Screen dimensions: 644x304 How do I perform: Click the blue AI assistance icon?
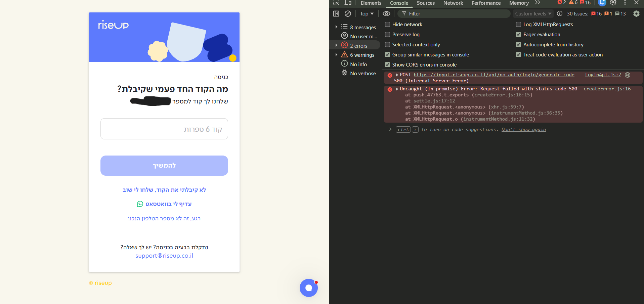(x=602, y=3)
